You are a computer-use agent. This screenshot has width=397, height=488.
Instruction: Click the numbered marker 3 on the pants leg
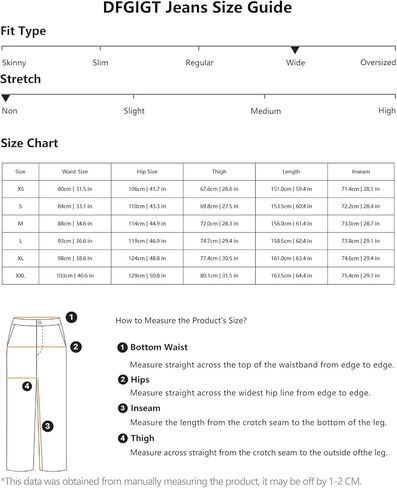tap(48, 426)
